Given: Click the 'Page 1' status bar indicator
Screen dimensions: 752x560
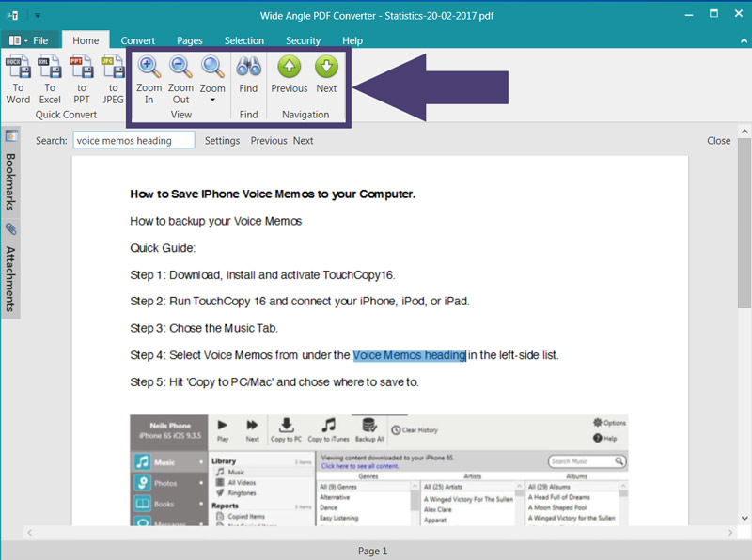Looking at the screenshot, I should point(372,551).
